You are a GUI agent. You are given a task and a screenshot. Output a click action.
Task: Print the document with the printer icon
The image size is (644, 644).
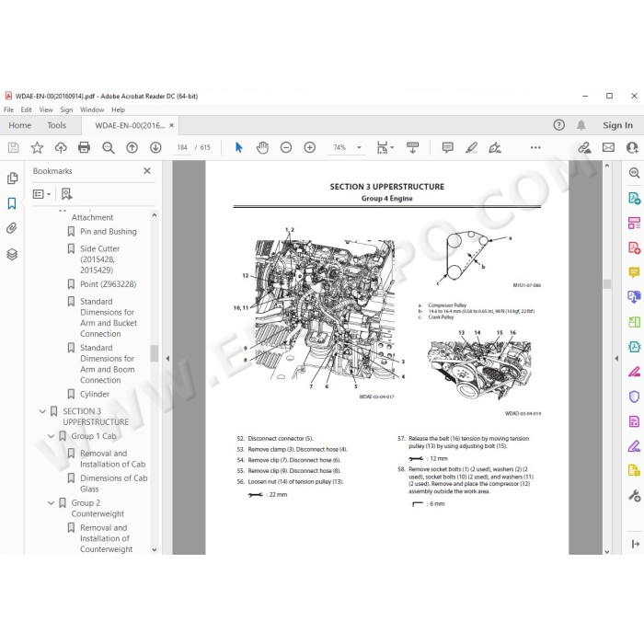tap(85, 147)
